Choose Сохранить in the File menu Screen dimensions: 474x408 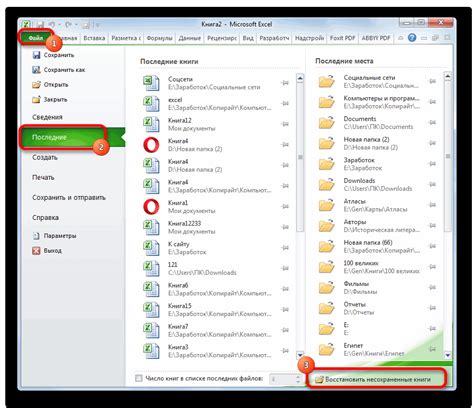tap(53, 55)
